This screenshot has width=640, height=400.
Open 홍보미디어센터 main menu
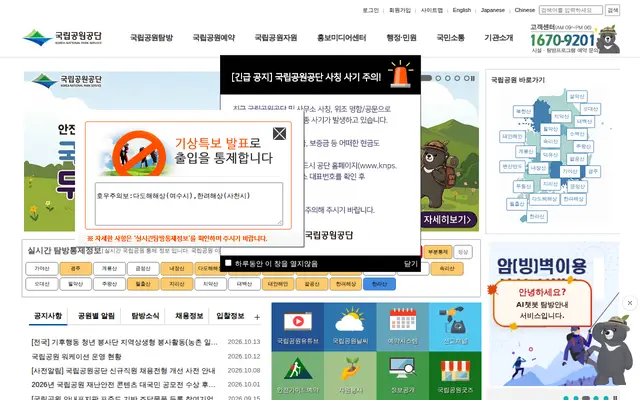click(341, 38)
